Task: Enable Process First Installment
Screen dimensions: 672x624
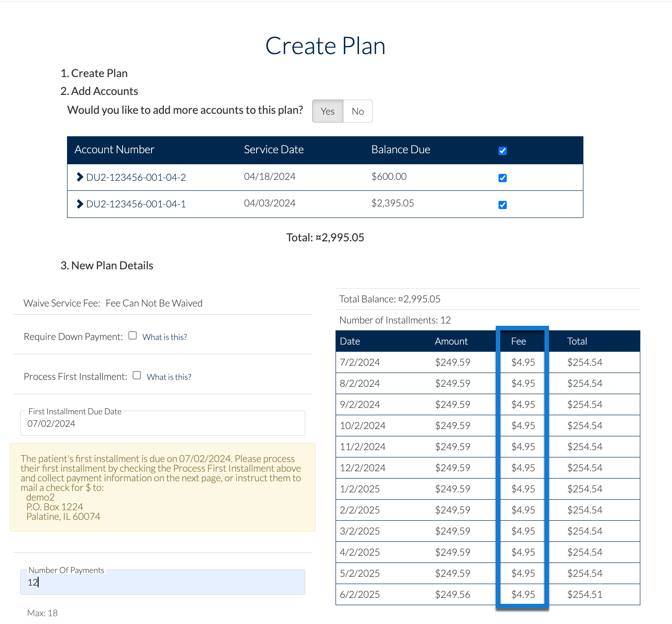Action: pos(136,375)
